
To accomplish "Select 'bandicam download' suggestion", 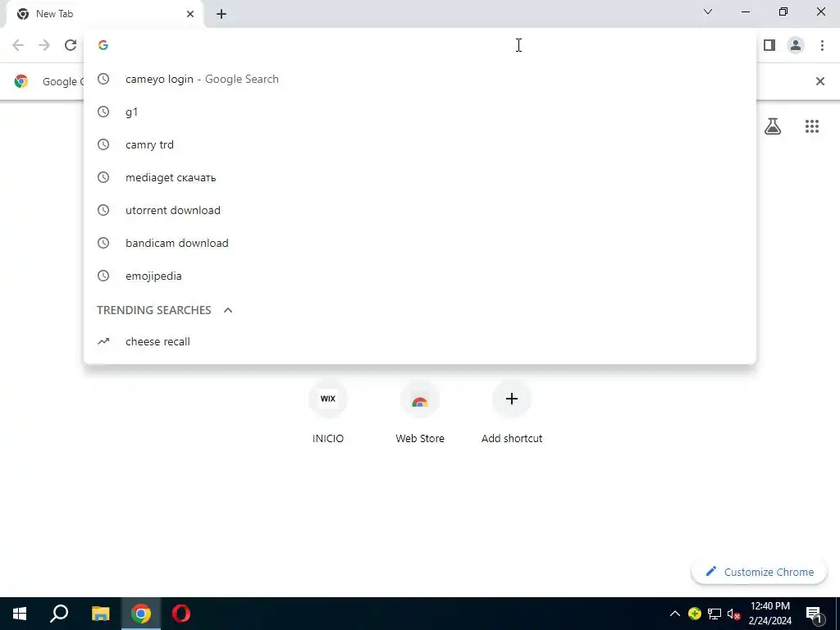I will (x=420, y=243).
